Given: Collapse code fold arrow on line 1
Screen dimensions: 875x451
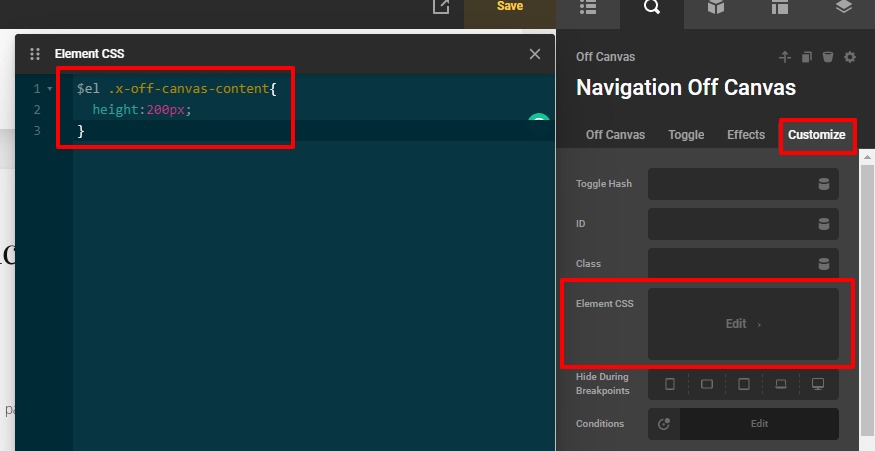Looking at the screenshot, I should [x=51, y=89].
